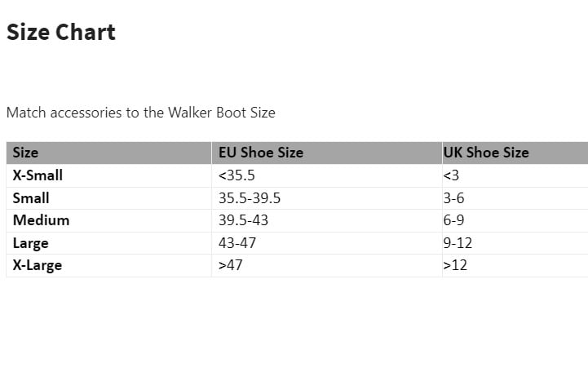Click the 6-9 UK size cell

(x=453, y=220)
